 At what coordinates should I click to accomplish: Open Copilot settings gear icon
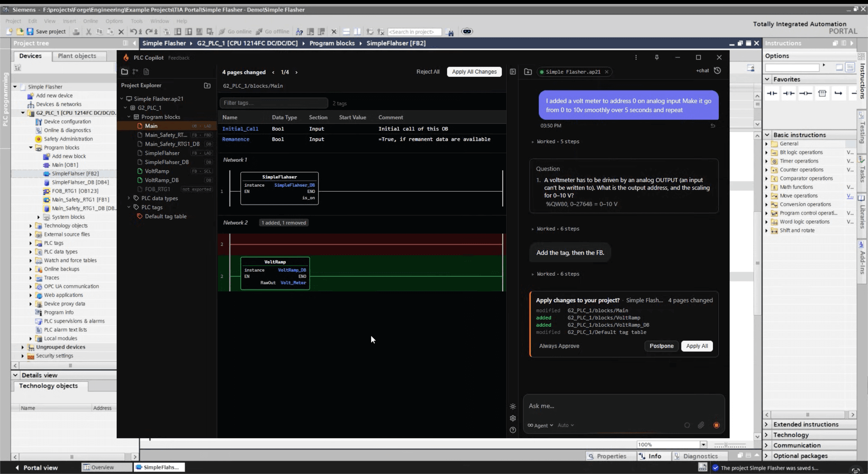click(513, 418)
